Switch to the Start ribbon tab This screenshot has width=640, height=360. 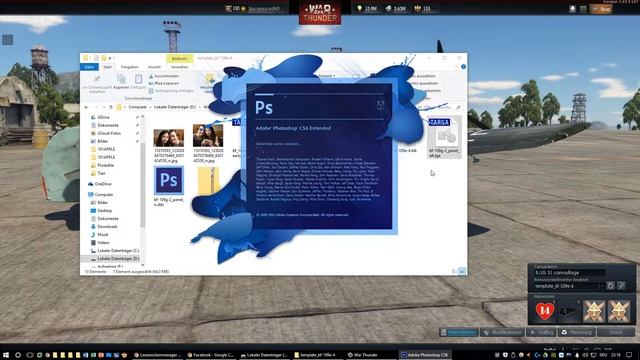(x=107, y=67)
